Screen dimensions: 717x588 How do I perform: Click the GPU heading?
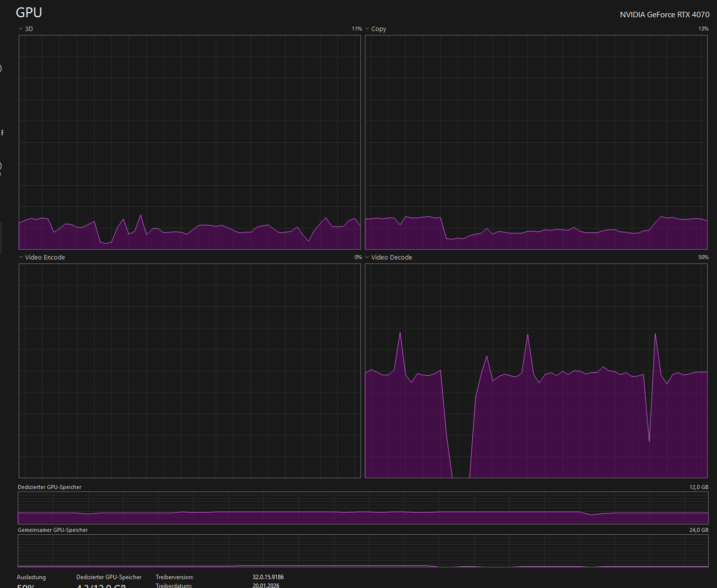pos(29,12)
